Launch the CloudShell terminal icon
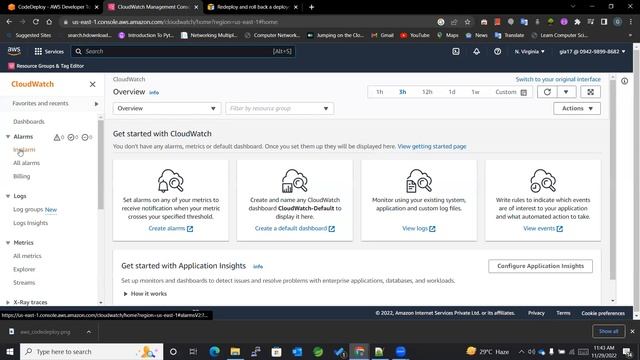 click(456, 51)
